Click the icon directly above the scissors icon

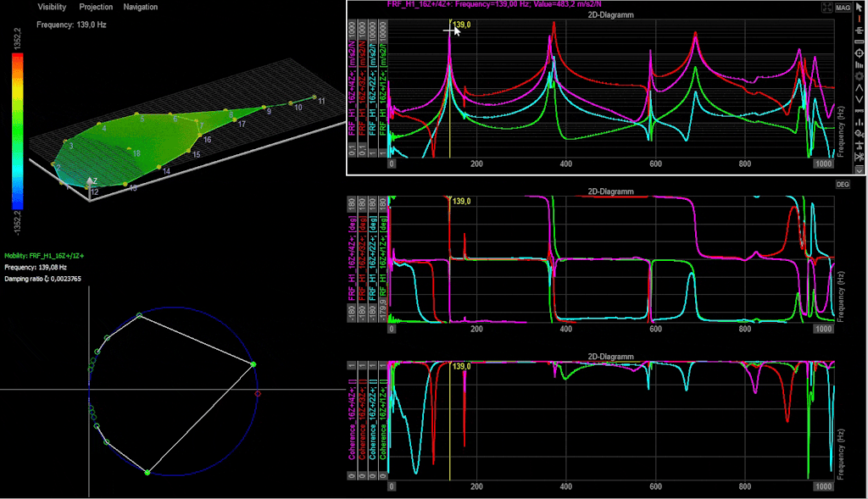click(860, 146)
